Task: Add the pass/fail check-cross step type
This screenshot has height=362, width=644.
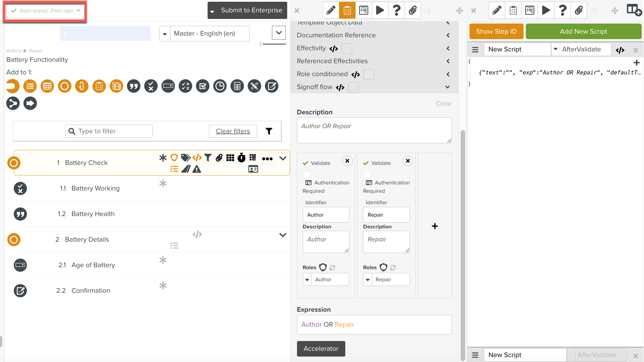Action: [x=151, y=86]
